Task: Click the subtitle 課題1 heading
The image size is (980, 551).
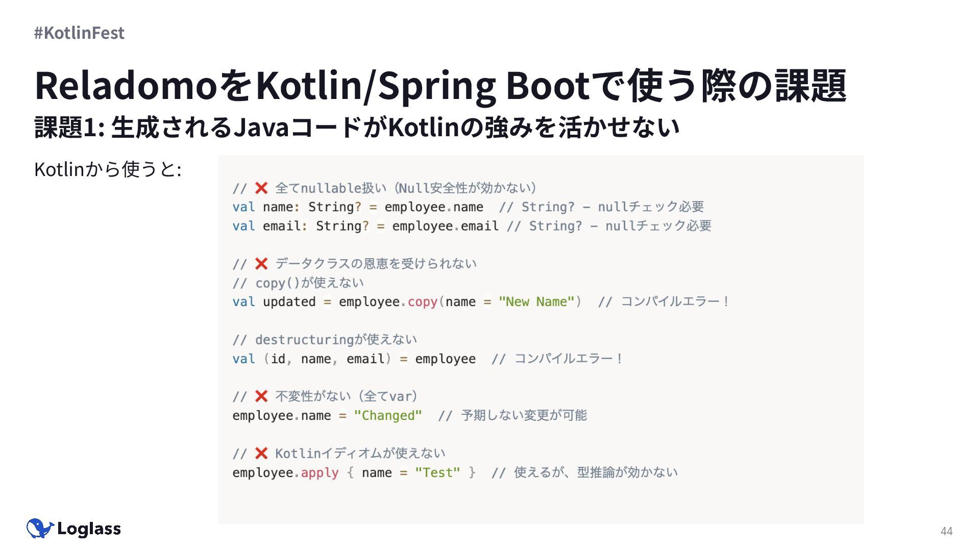Action: [x=357, y=127]
